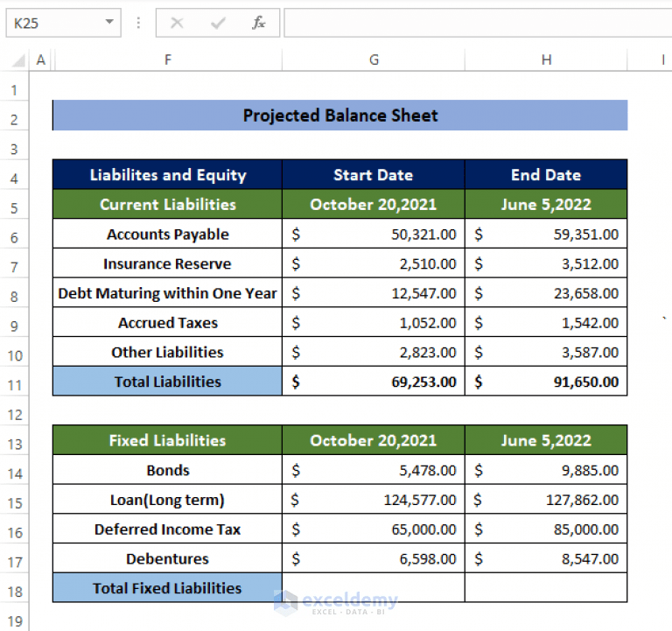
Task: Click the 23,658.00 value cell
Action: point(546,293)
